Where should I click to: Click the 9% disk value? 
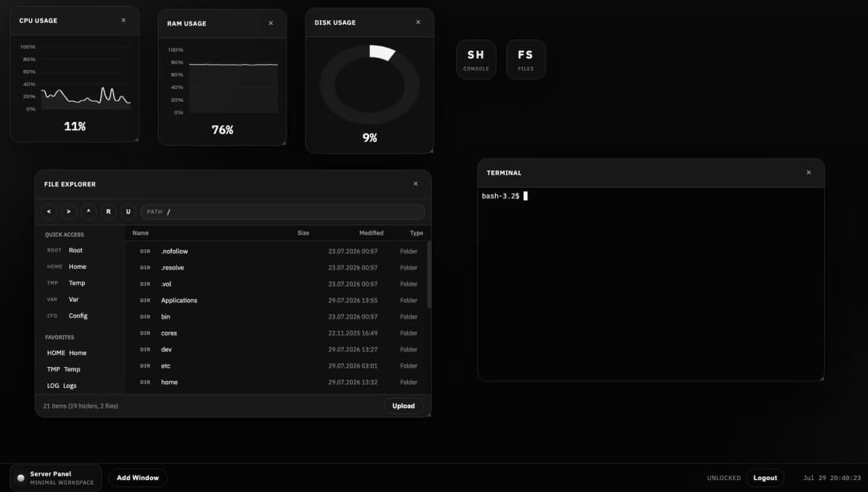pyautogui.click(x=370, y=138)
